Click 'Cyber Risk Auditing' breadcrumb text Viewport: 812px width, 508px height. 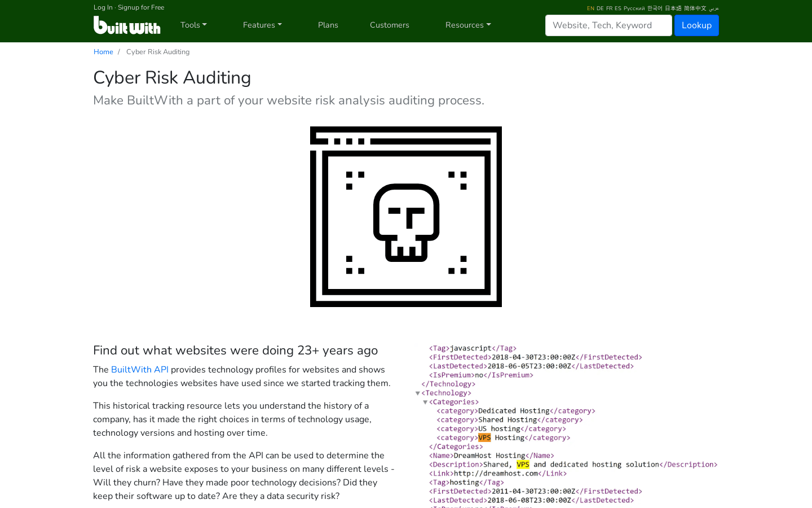(x=158, y=52)
